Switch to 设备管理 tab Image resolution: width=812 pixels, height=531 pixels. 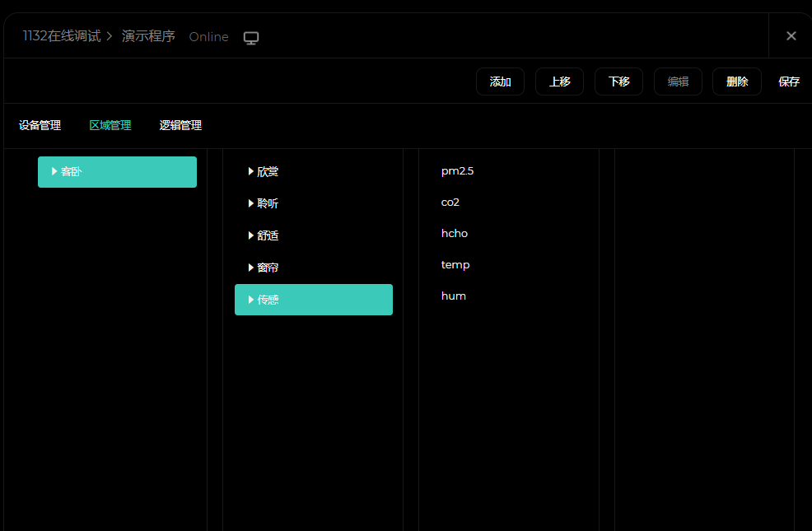40,125
